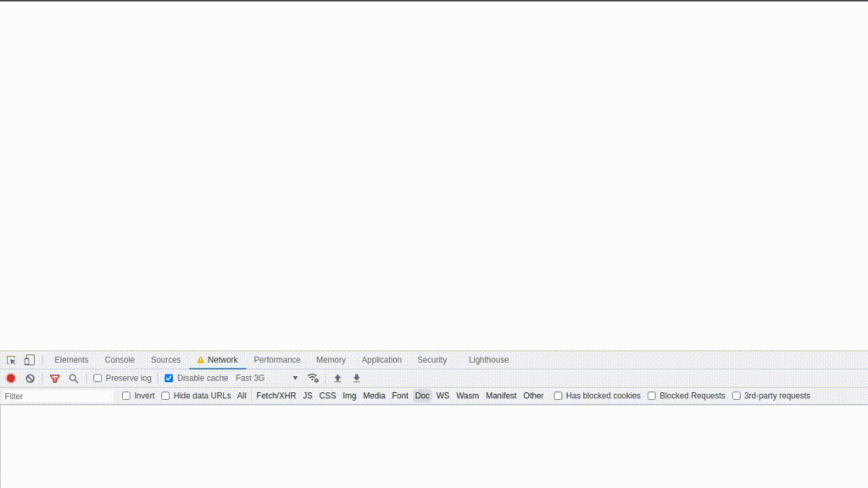Viewport: 868px width, 488px height.
Task: Uncheck the Disable cache checkbox
Action: click(x=169, y=378)
